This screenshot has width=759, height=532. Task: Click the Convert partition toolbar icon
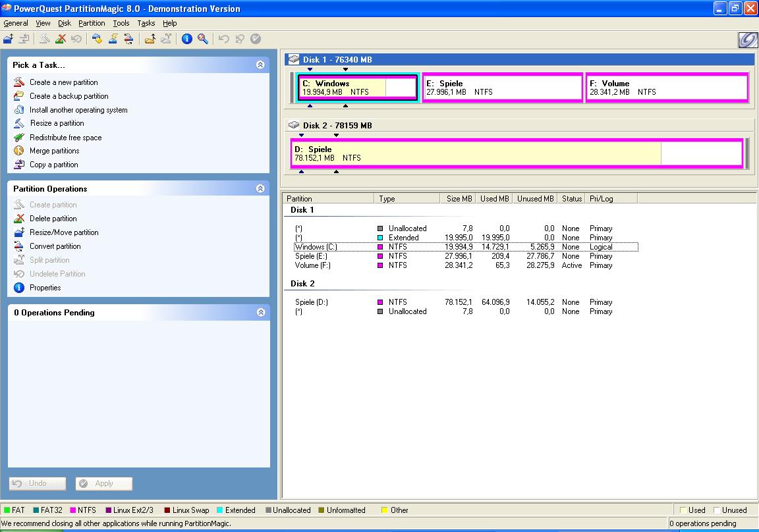(128, 39)
